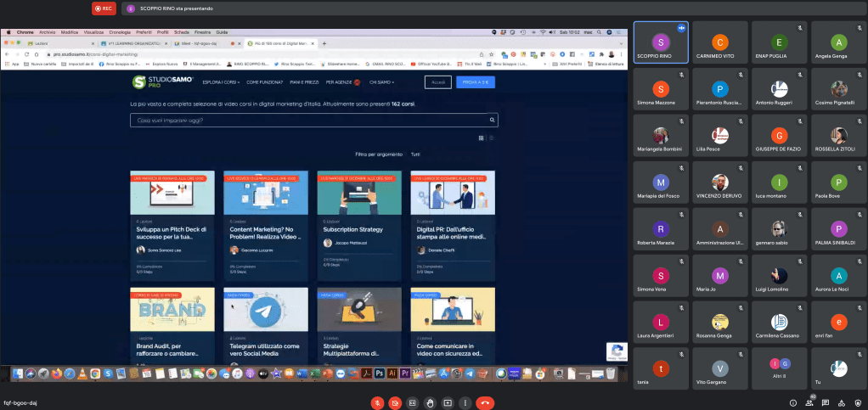
Task: Click the red REC recording indicator
Action: click(x=104, y=8)
